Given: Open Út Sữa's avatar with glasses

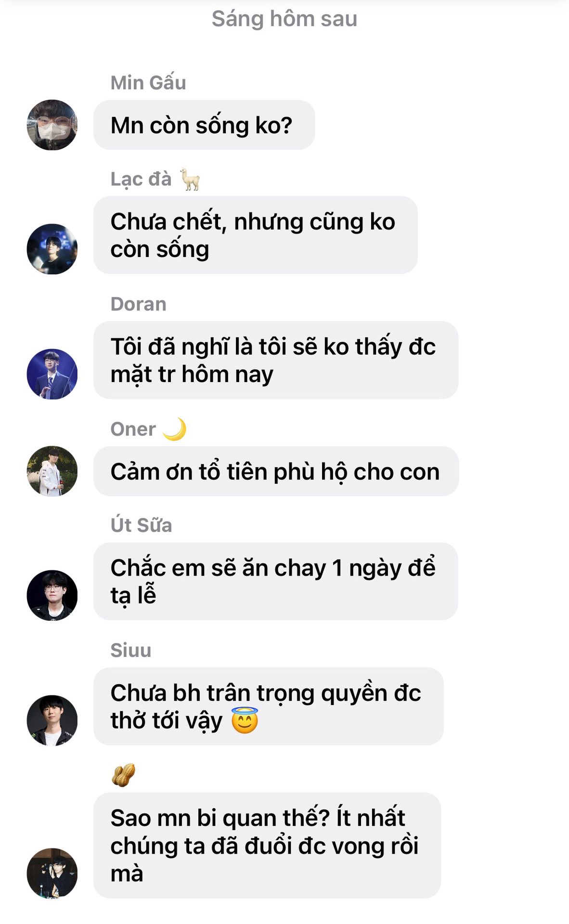Looking at the screenshot, I should pos(52,595).
